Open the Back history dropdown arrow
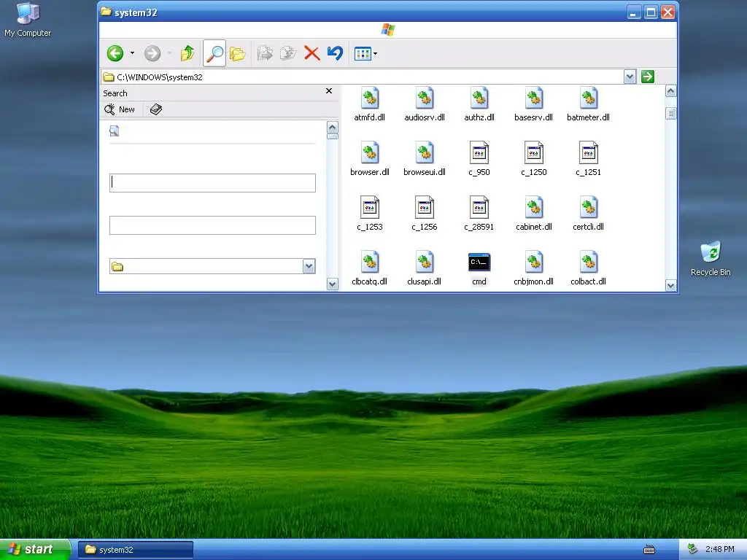 [133, 53]
